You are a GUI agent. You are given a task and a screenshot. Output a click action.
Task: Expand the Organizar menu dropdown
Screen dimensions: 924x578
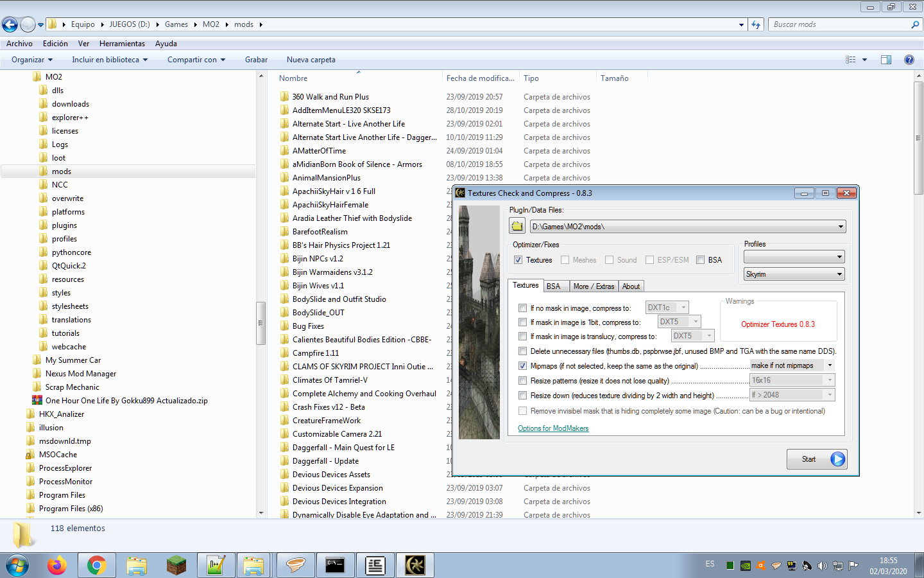(x=32, y=60)
